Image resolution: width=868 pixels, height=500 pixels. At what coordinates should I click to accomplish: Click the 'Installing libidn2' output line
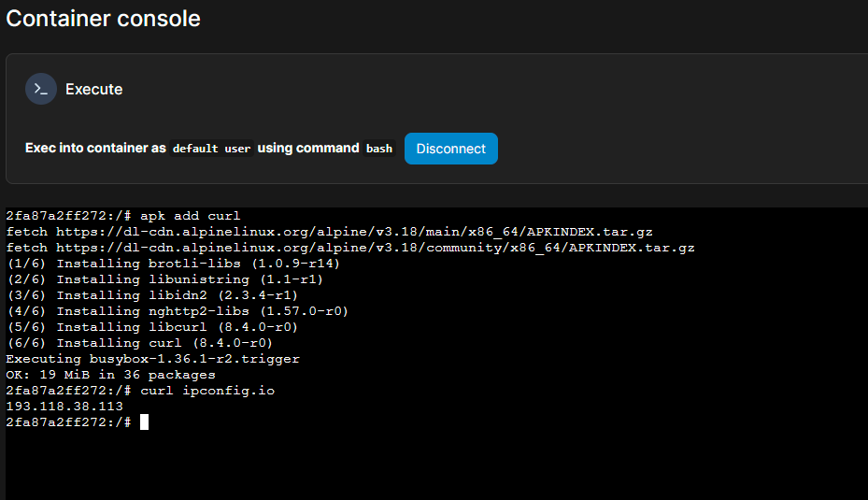click(152, 295)
